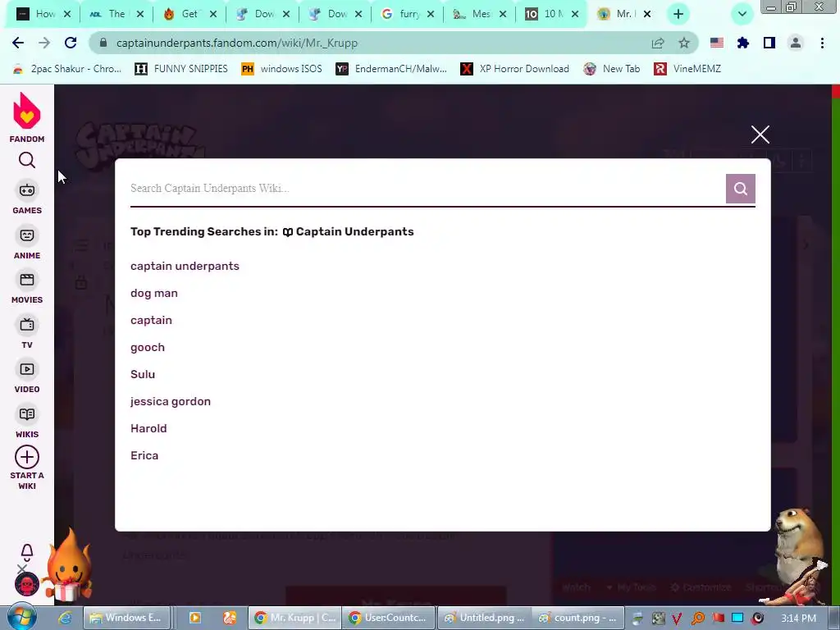Open the user avatar in sidebar

[27, 584]
